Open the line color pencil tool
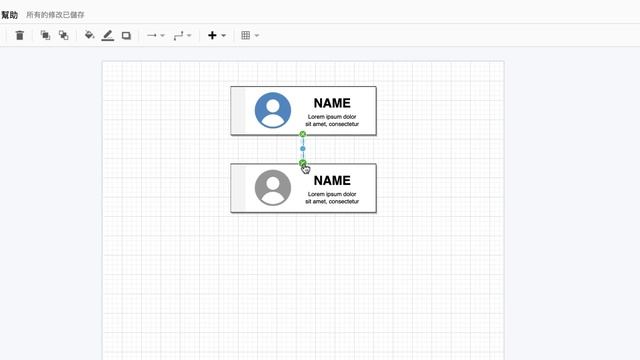 point(108,36)
